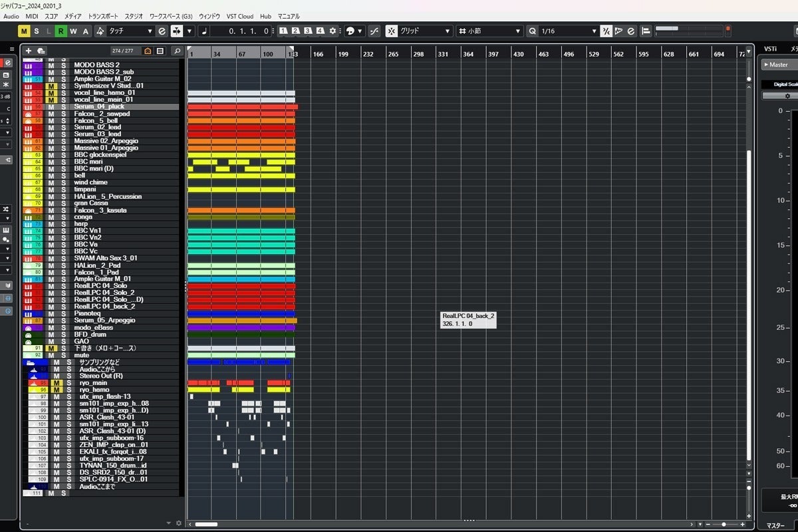Open the quantize 1/16 dropdown
Viewport: 798px width, 532px height.
pos(569,31)
